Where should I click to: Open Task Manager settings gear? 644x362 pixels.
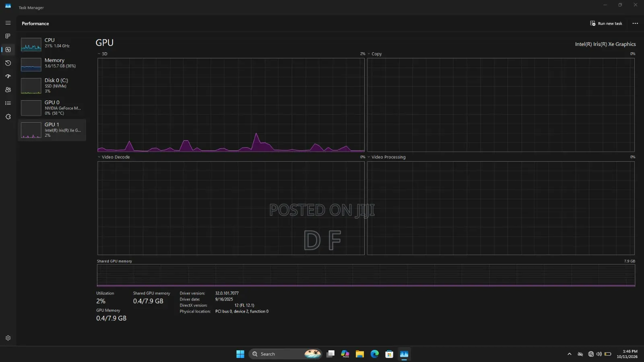tap(8, 338)
